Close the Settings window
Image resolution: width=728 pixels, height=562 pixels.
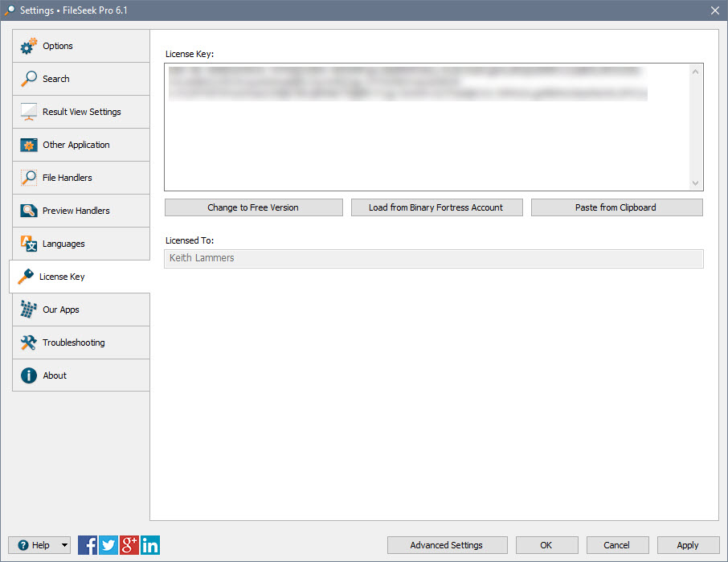715,10
